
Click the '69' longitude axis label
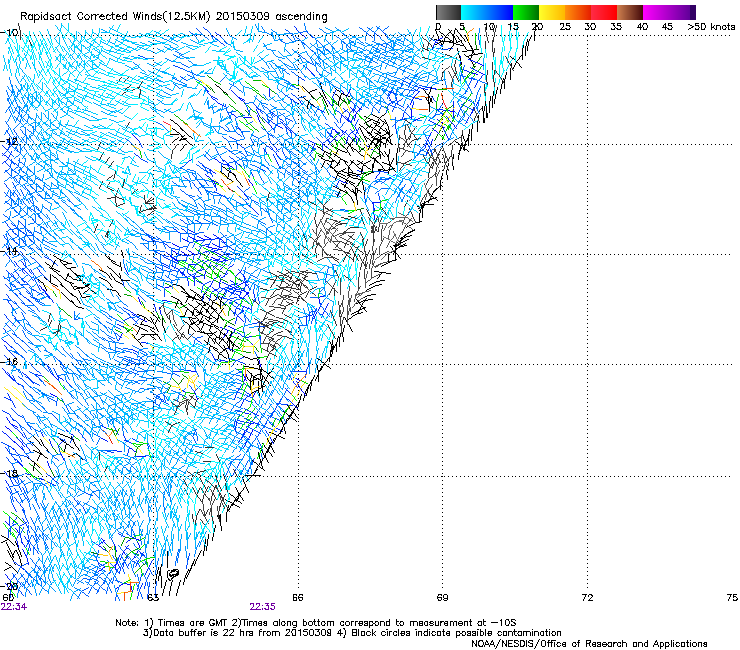[442, 598]
